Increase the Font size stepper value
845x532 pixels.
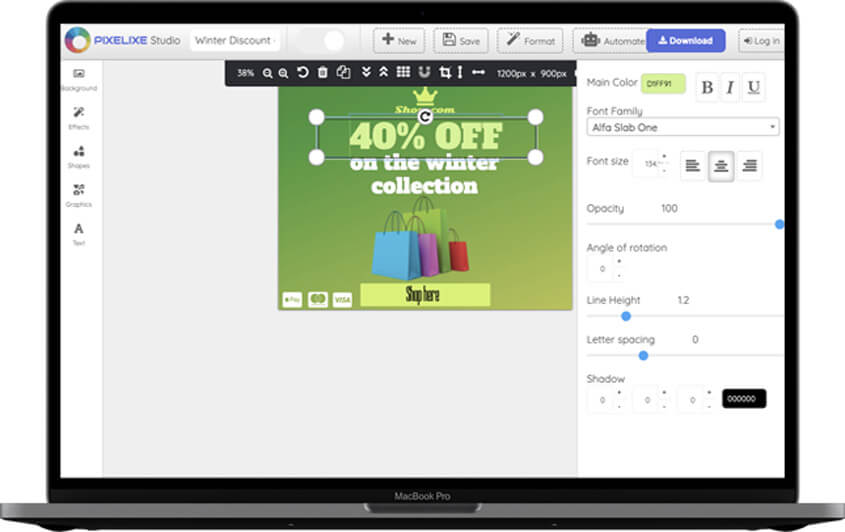[x=664, y=157]
